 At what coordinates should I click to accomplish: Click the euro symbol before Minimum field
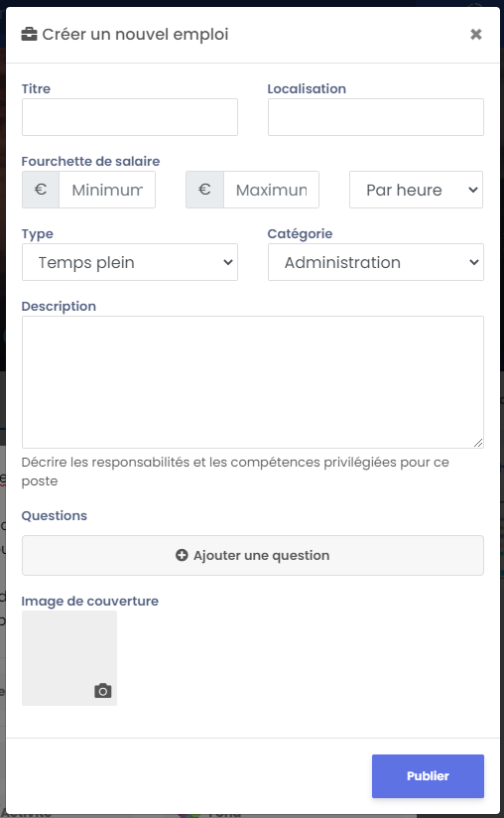[41, 190]
